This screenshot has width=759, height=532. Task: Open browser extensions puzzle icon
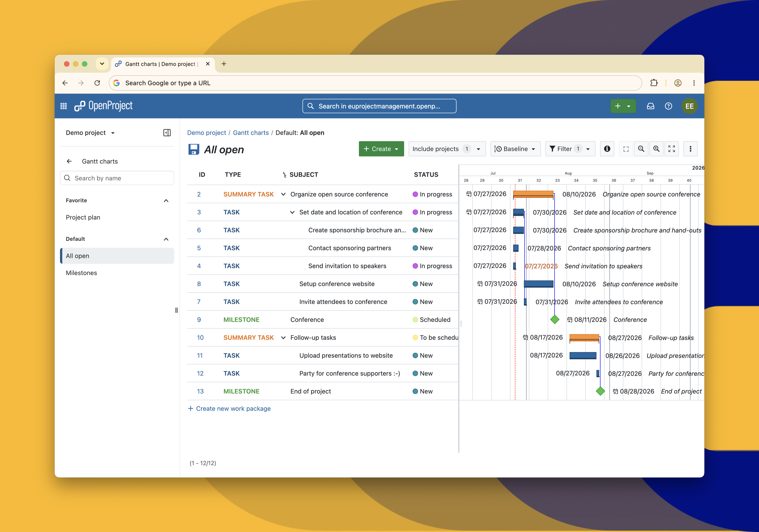point(654,83)
